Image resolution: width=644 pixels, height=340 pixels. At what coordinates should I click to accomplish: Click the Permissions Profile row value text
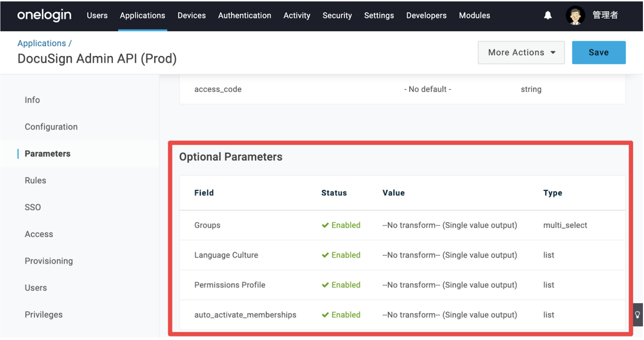(450, 285)
